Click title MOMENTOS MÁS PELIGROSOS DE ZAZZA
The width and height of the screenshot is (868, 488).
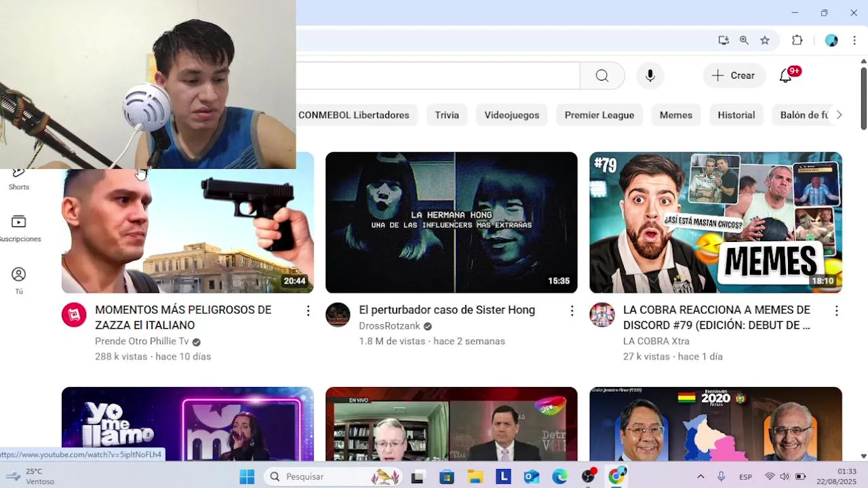pos(183,317)
